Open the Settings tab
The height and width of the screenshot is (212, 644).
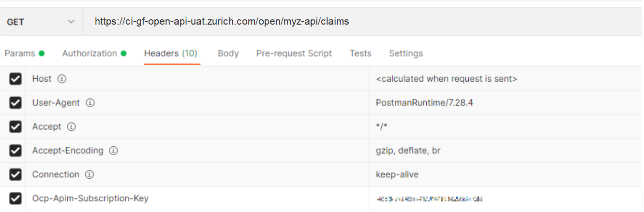406,54
